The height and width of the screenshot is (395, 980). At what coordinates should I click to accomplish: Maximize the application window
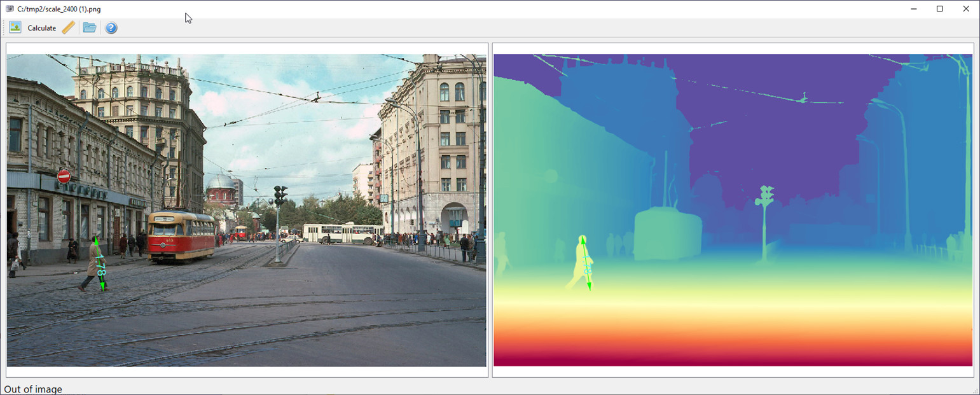(x=939, y=9)
